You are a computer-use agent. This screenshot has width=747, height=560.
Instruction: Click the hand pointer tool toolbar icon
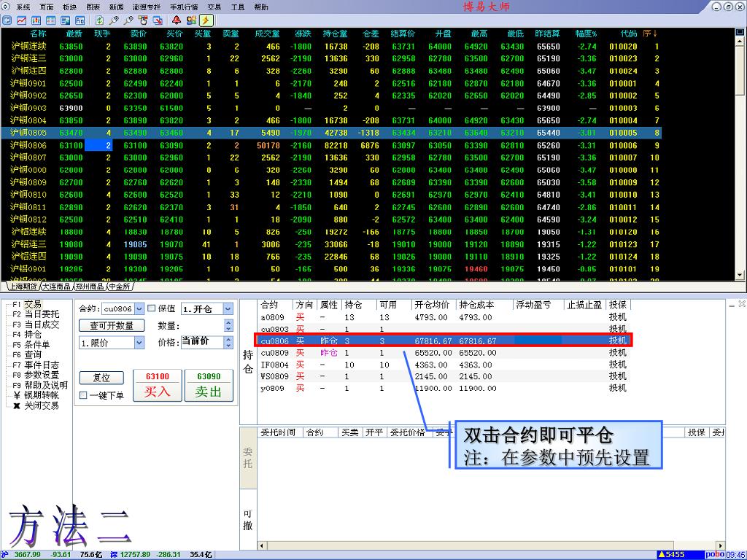[143, 20]
